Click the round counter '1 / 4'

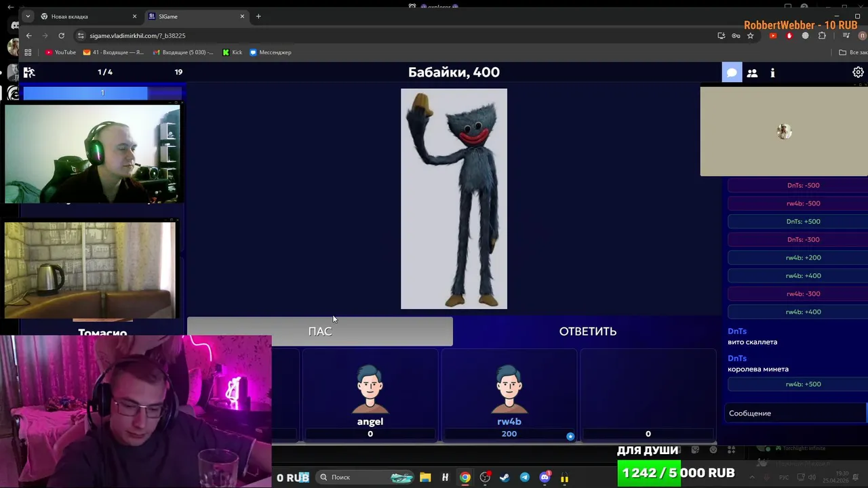coord(105,72)
